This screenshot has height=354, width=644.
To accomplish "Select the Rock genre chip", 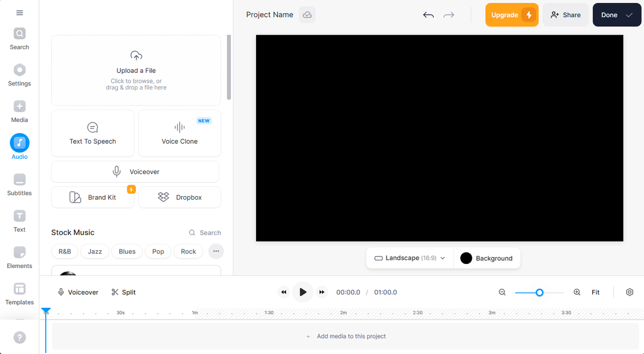I will pos(189,251).
